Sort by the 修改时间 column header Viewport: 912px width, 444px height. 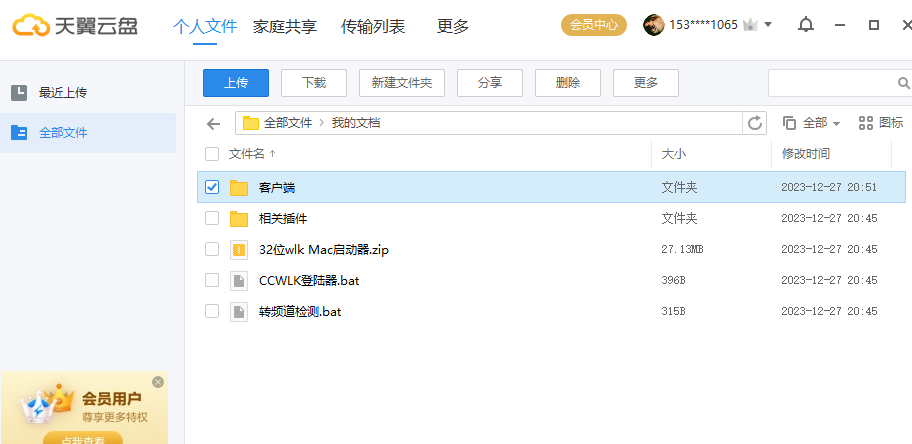806,154
